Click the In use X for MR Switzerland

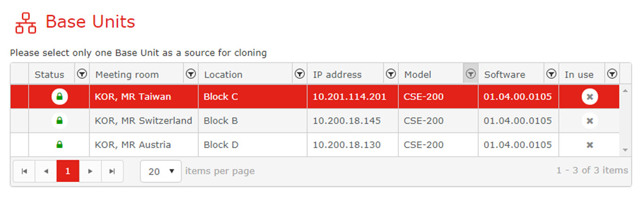(589, 121)
